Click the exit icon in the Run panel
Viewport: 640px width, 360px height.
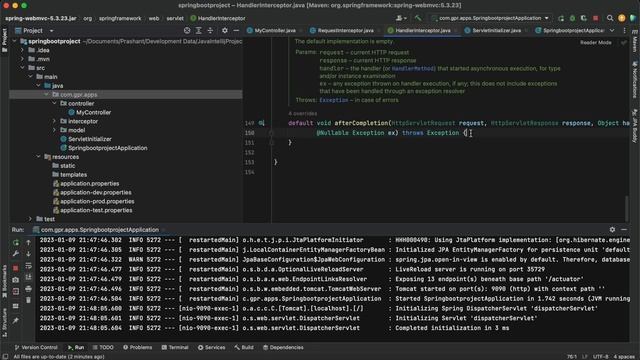(16, 291)
